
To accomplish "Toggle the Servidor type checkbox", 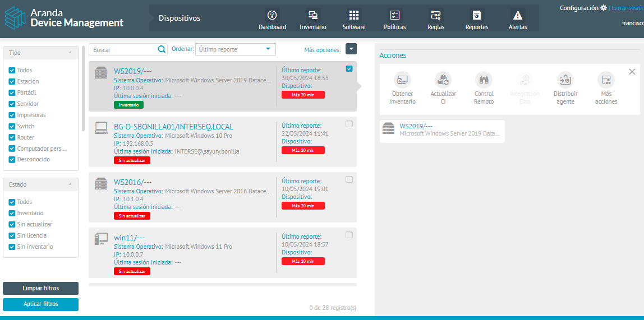I will coord(12,104).
